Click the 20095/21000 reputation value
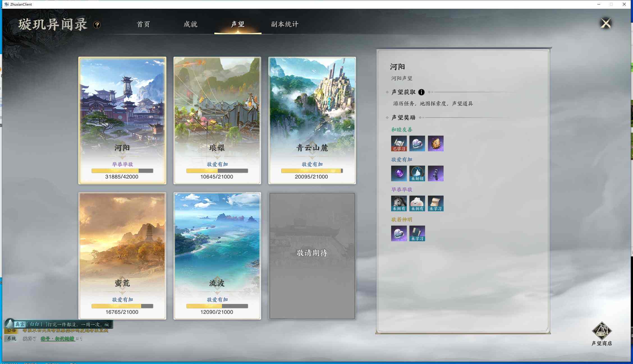This screenshot has width=633, height=364. pyautogui.click(x=311, y=177)
